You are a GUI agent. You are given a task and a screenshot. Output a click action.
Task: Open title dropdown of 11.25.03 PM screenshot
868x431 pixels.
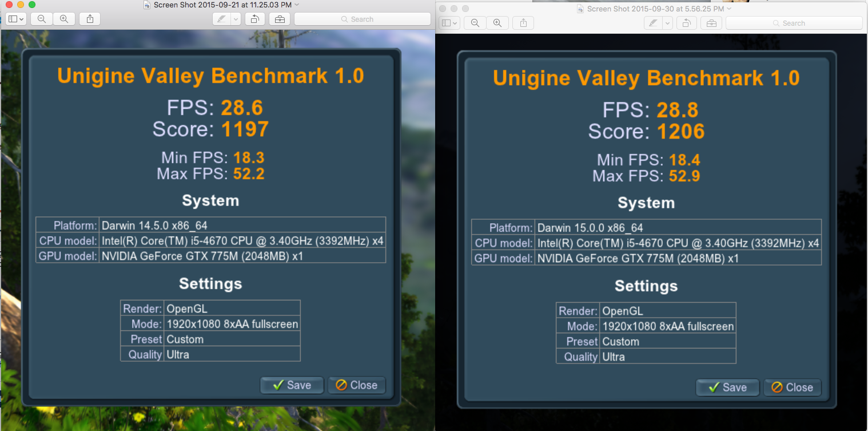point(297,5)
